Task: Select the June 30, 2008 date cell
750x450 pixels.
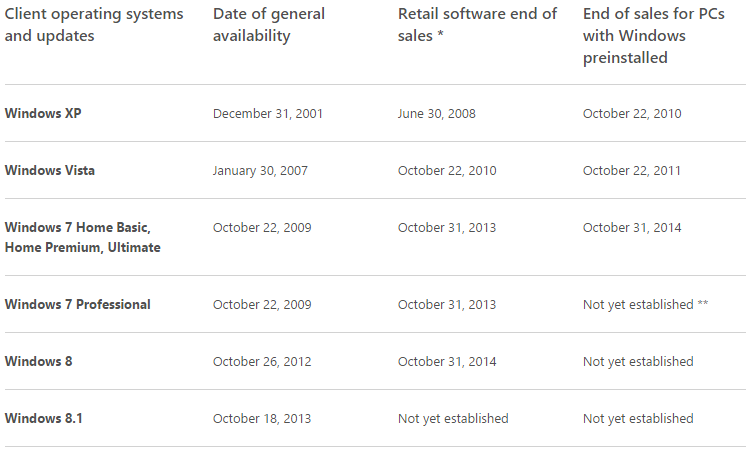Action: click(x=437, y=114)
